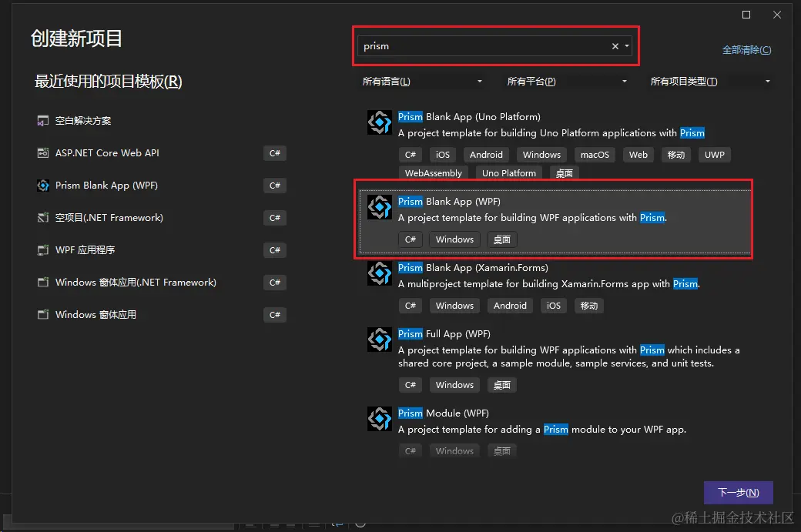Choose recent template 空项目(.NET Framework)
The width and height of the screenshot is (801, 532).
162,218
